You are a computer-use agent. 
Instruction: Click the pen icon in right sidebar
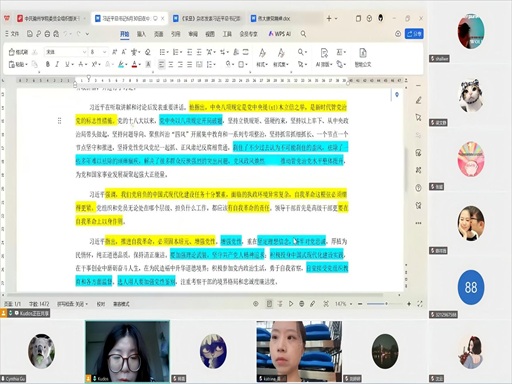pos(419,100)
